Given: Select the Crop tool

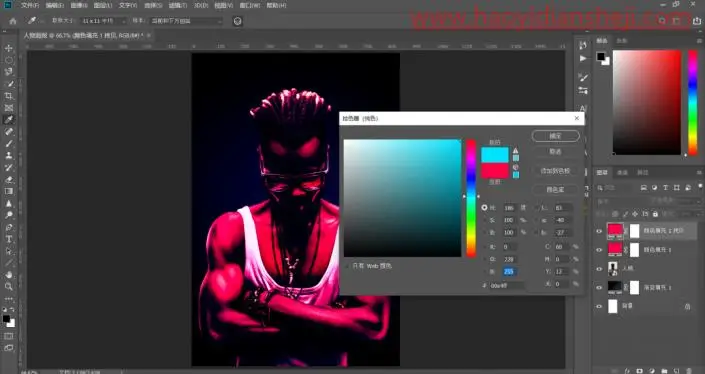Looking at the screenshot, I should 9,96.
